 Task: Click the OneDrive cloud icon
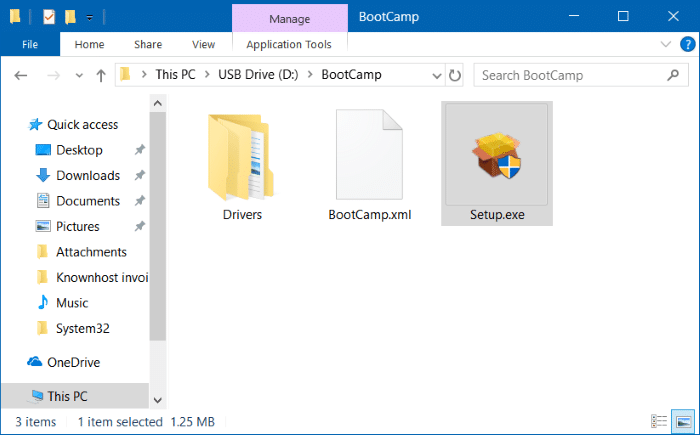click(x=34, y=361)
